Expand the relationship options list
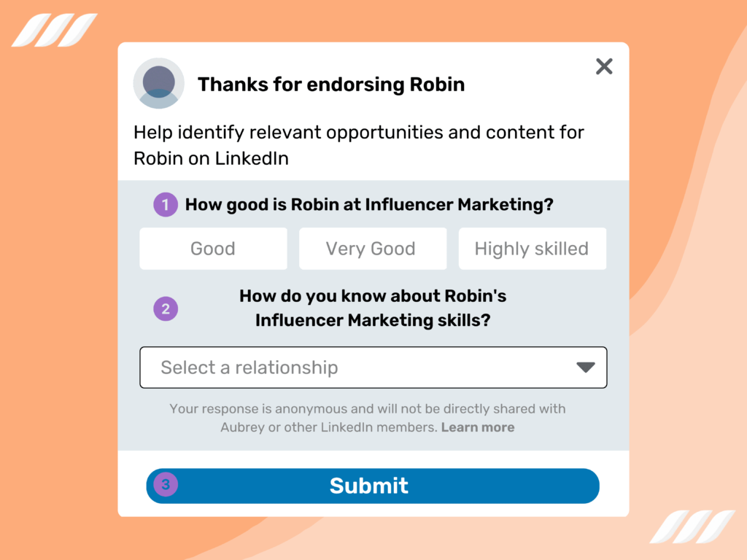This screenshot has height=560, width=747. click(373, 367)
